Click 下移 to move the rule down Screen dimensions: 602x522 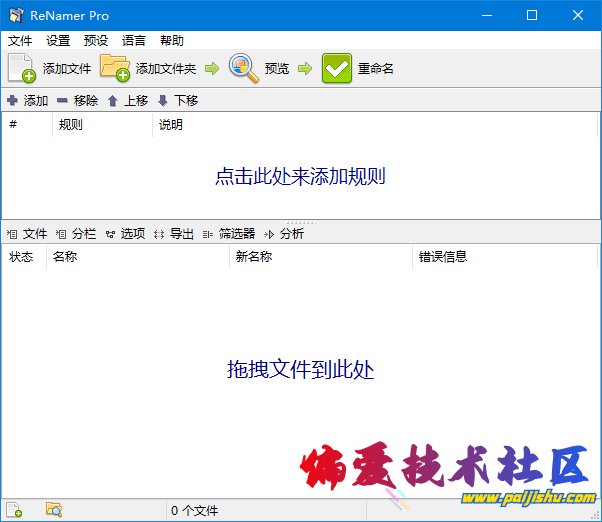[186, 101]
